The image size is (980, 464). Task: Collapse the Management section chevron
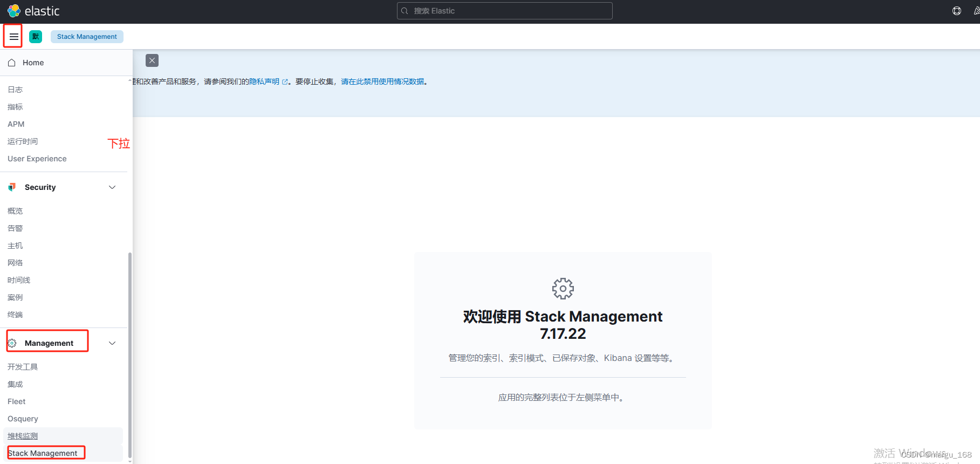[x=112, y=343]
